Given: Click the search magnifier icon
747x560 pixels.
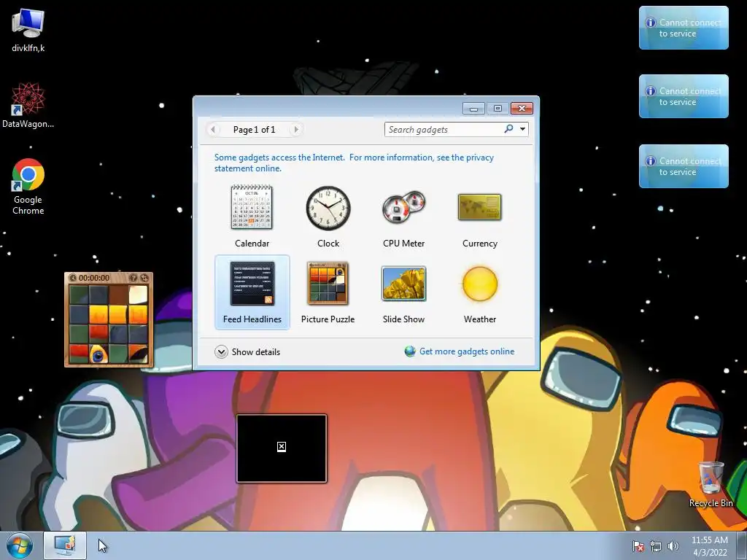Looking at the screenshot, I should tap(508, 129).
